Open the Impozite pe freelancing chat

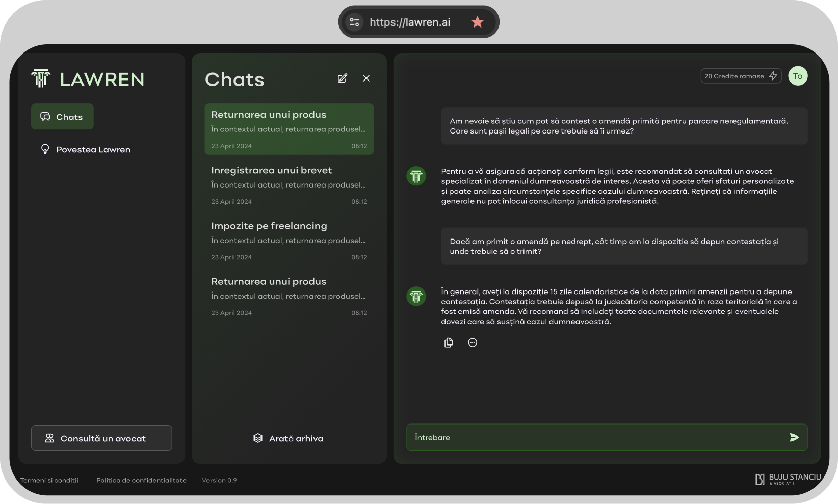tap(289, 241)
